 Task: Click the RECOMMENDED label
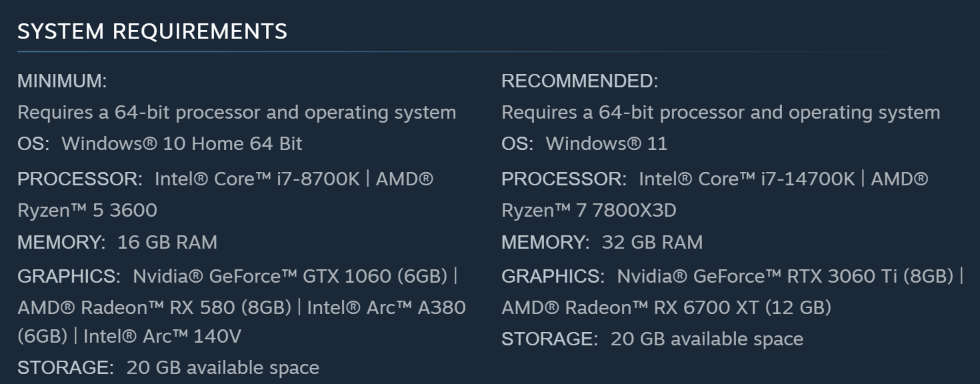point(579,81)
